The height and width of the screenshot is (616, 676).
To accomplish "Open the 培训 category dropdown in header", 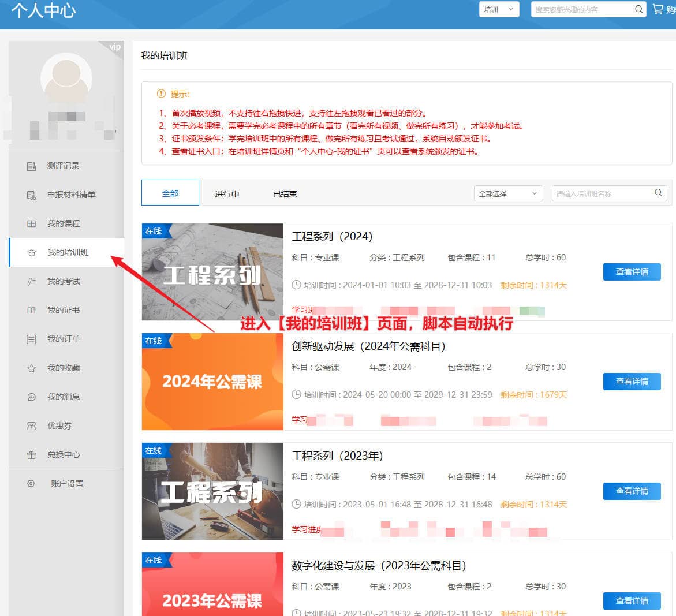I will tap(499, 9).
